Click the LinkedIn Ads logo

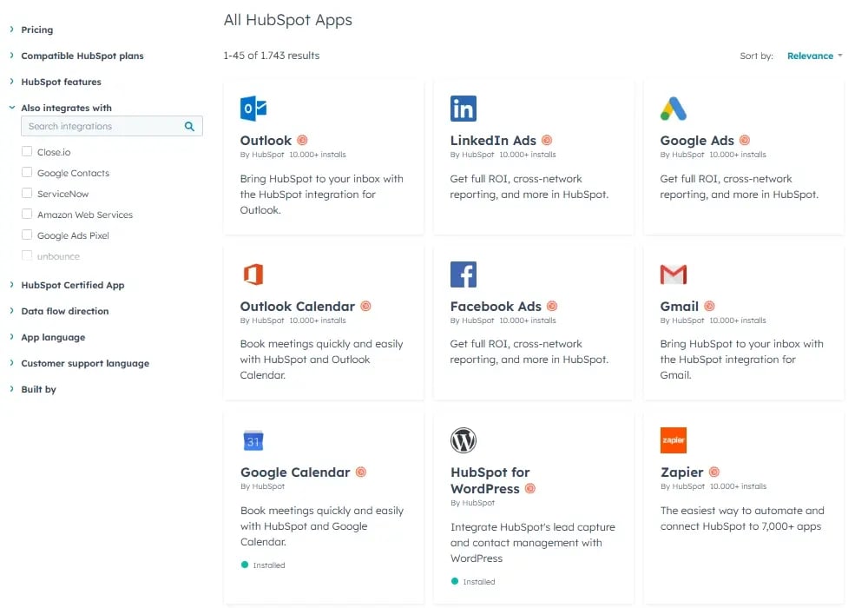(463, 109)
